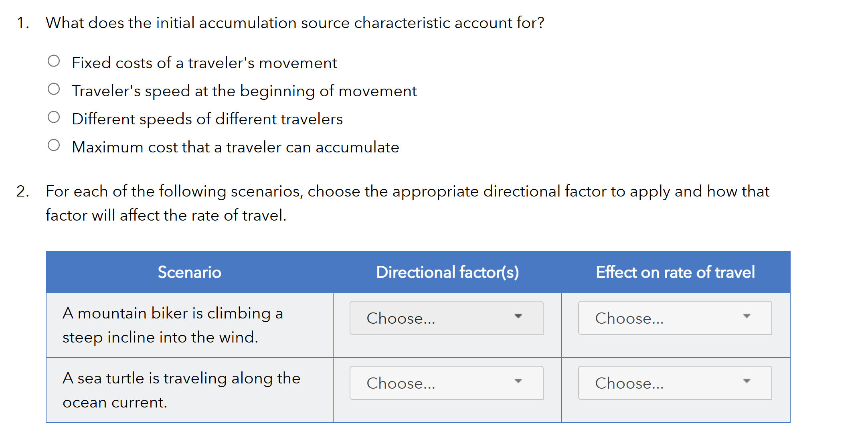Click the empty radio circle beside the first answer

click(55, 61)
